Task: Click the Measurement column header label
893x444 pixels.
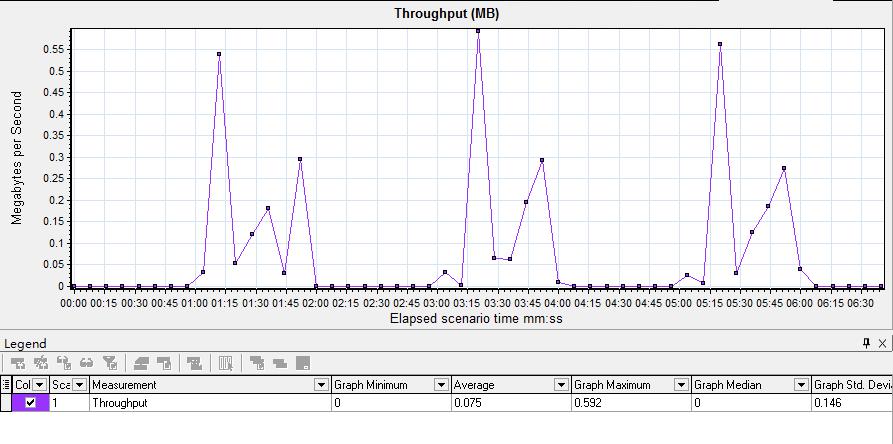Action: click(x=125, y=385)
